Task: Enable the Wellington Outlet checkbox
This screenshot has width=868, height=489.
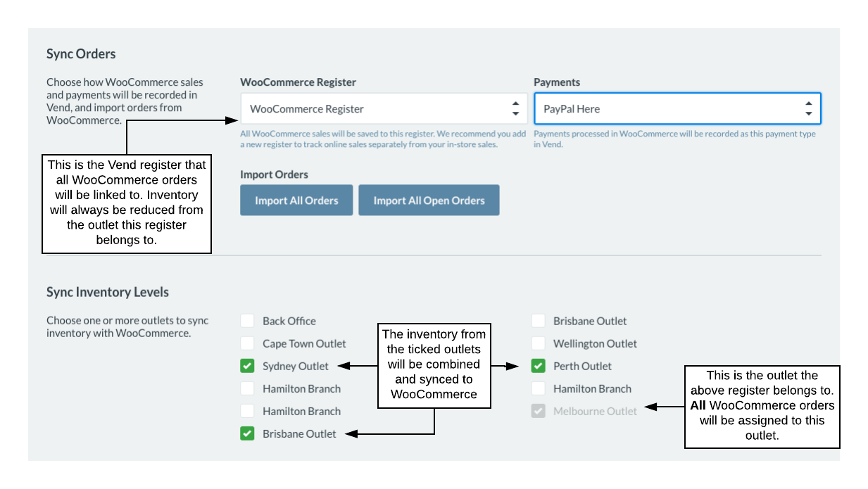Action: coord(538,343)
